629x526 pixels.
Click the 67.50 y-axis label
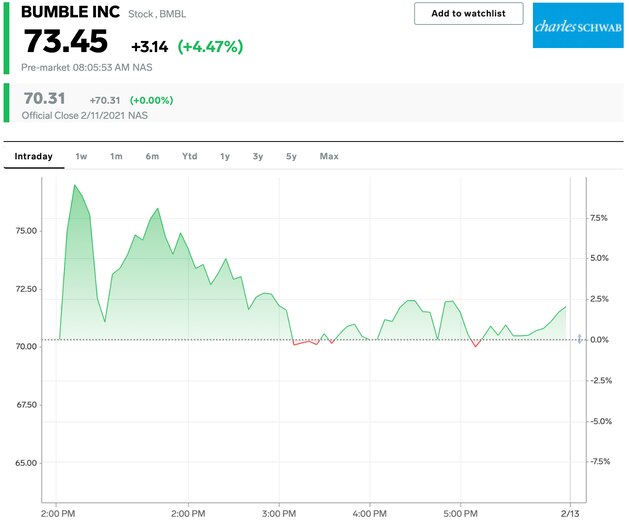(26, 405)
